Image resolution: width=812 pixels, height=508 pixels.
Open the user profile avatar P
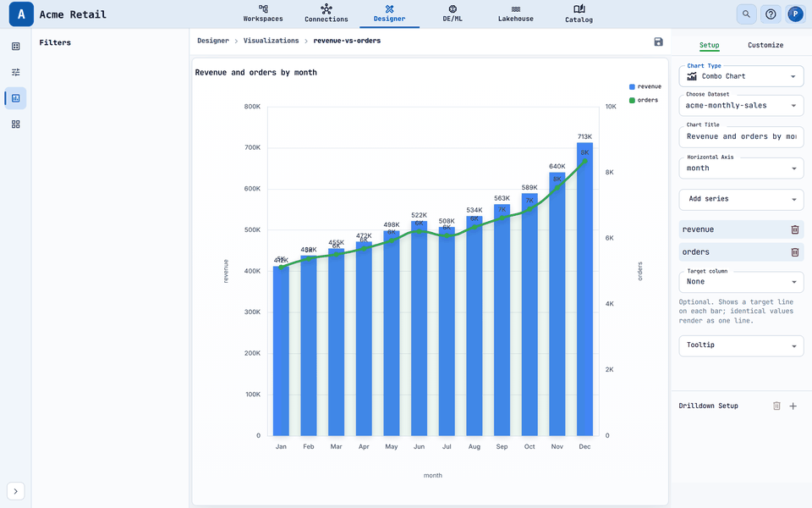[x=795, y=14]
